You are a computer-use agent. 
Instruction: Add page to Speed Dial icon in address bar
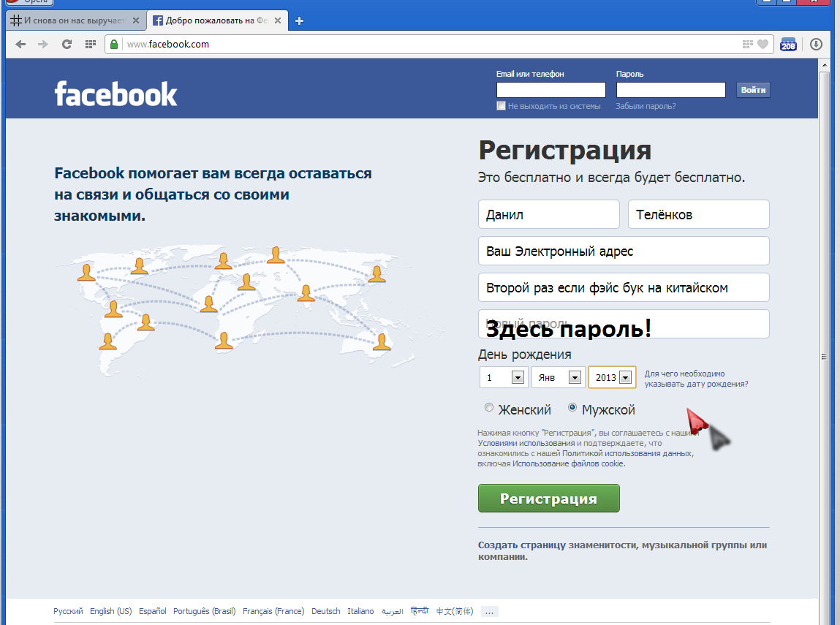[747, 45]
